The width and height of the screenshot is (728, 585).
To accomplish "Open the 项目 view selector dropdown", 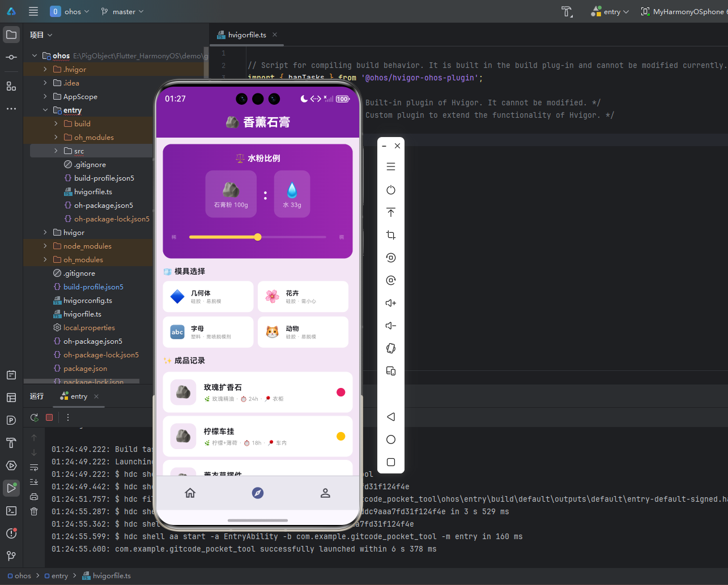I will pos(41,35).
